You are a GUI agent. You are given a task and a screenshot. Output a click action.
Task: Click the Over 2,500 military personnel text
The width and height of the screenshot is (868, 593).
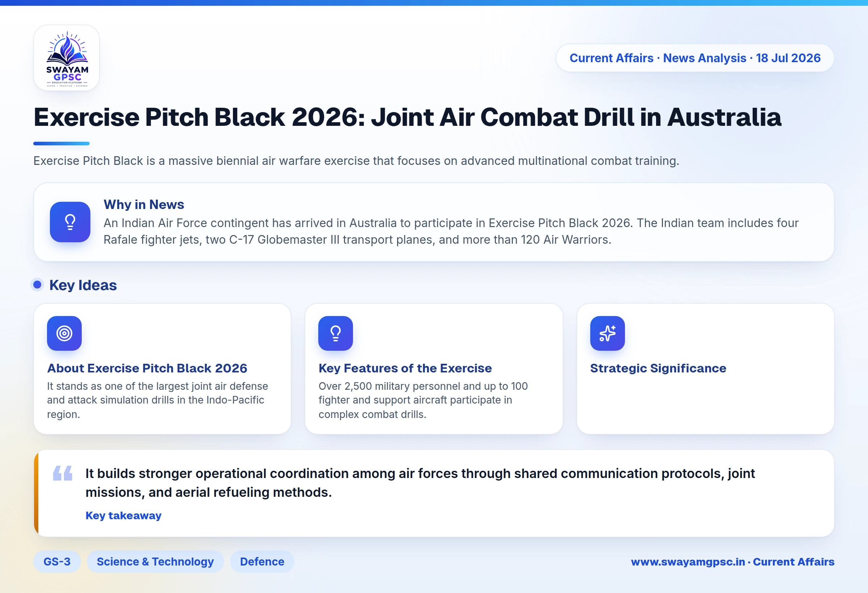pyautogui.click(x=423, y=400)
